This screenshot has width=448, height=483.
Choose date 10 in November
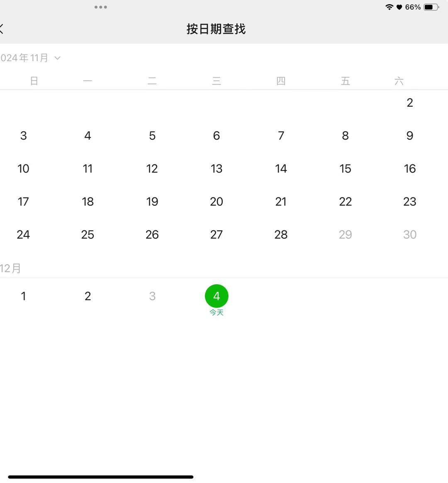(23, 168)
